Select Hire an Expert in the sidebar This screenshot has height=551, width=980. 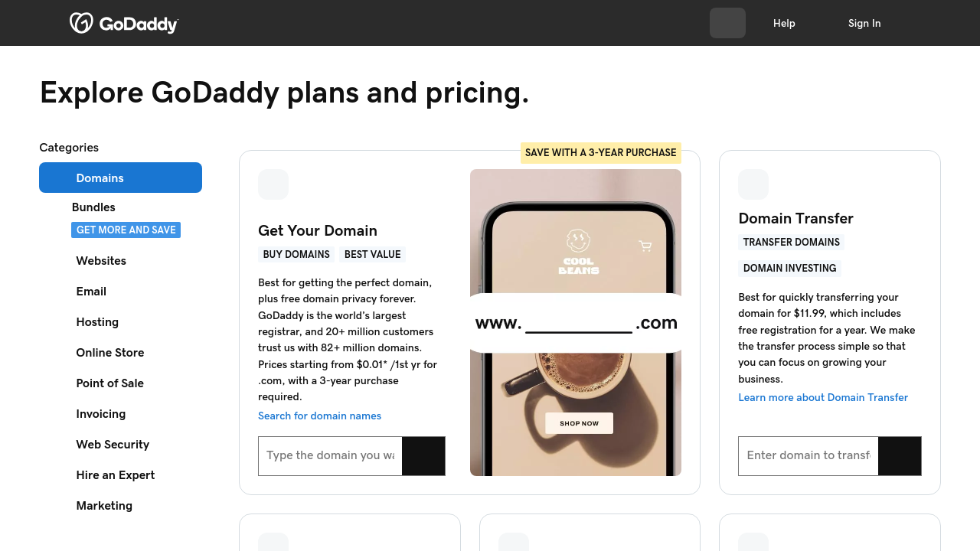(x=116, y=475)
